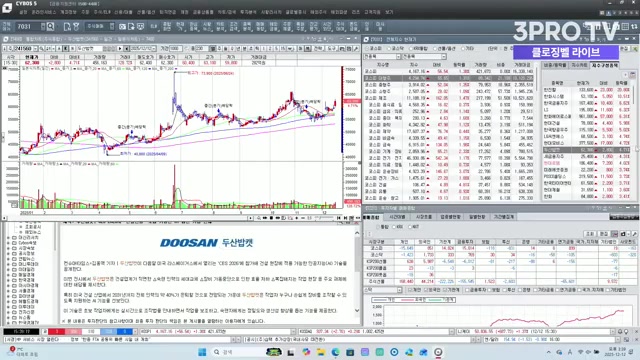Click scroll-down arrow of news article
The height and width of the screenshot is (360, 640).
(357, 311)
